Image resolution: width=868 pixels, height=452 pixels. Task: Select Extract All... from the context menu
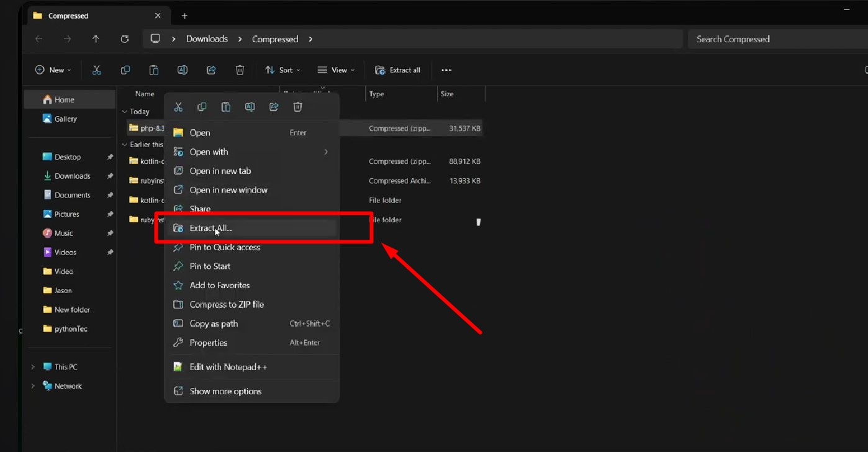pyautogui.click(x=210, y=228)
